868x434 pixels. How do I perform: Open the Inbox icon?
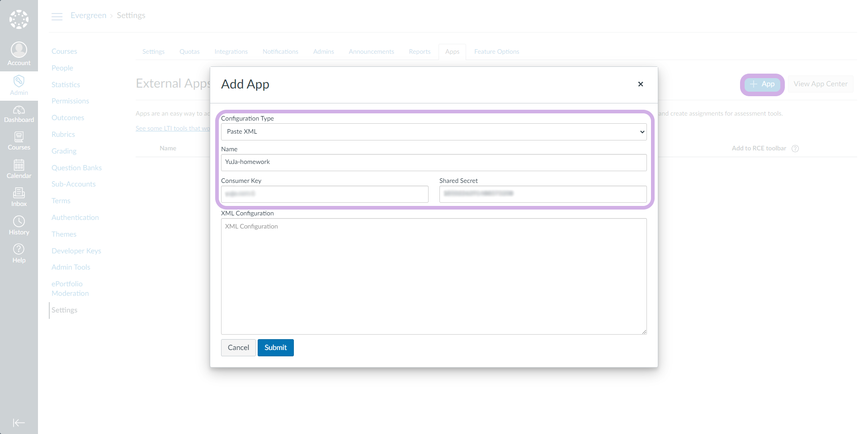[x=19, y=193]
